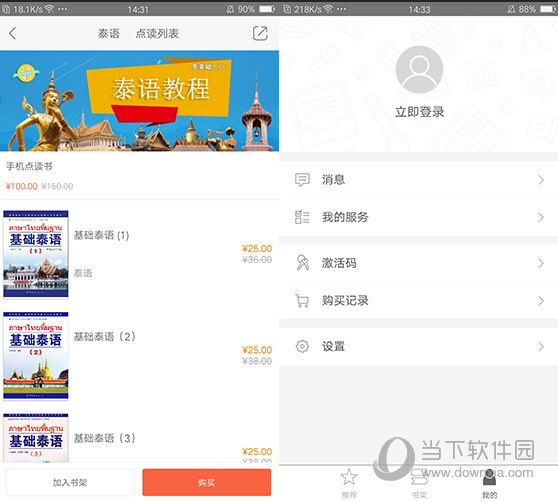Tap the left status bar battery icon
Viewport: 558px width, 502px height.
(x=267, y=9)
